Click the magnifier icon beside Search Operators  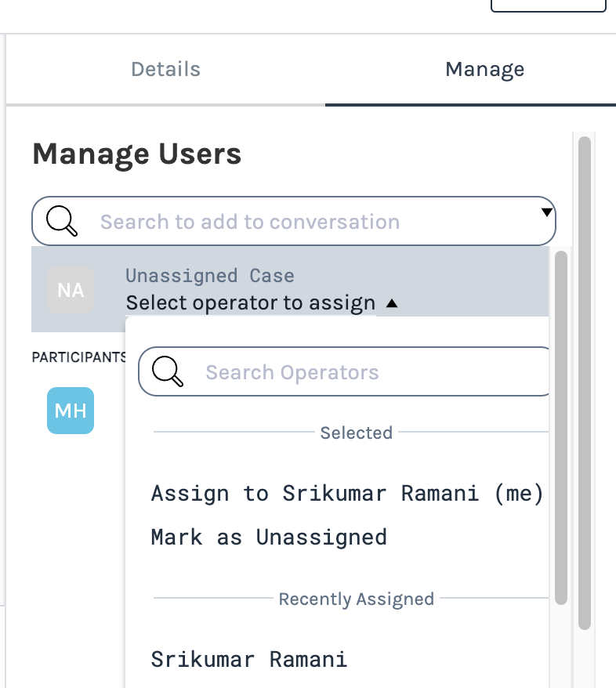[168, 372]
